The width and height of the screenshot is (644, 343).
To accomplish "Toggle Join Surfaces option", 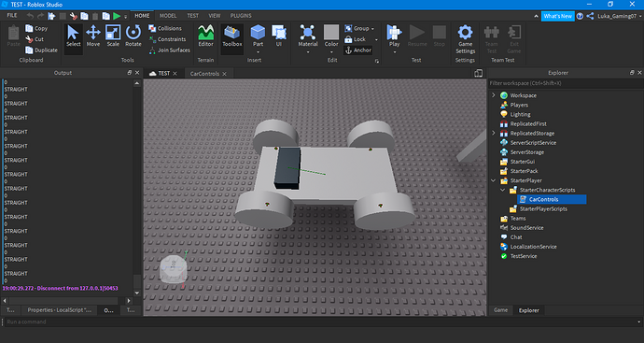I will pyautogui.click(x=169, y=50).
